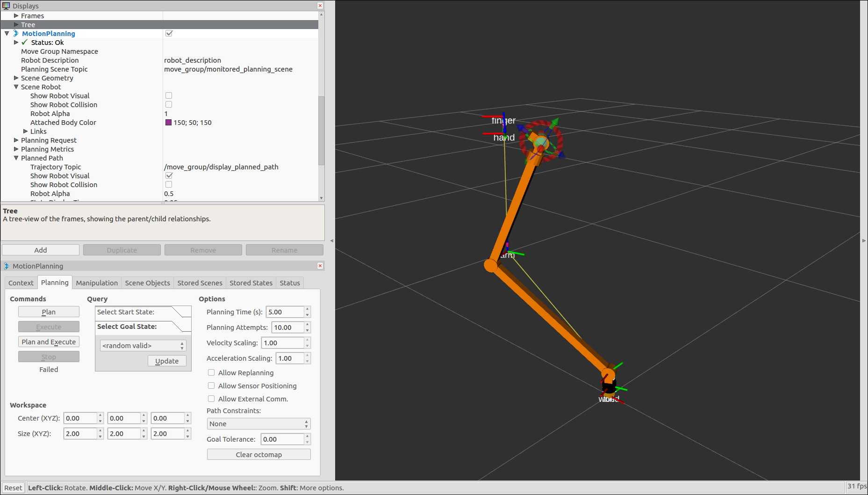Click the Planning Scene Topic value
This screenshot has width=868, height=495.
228,69
